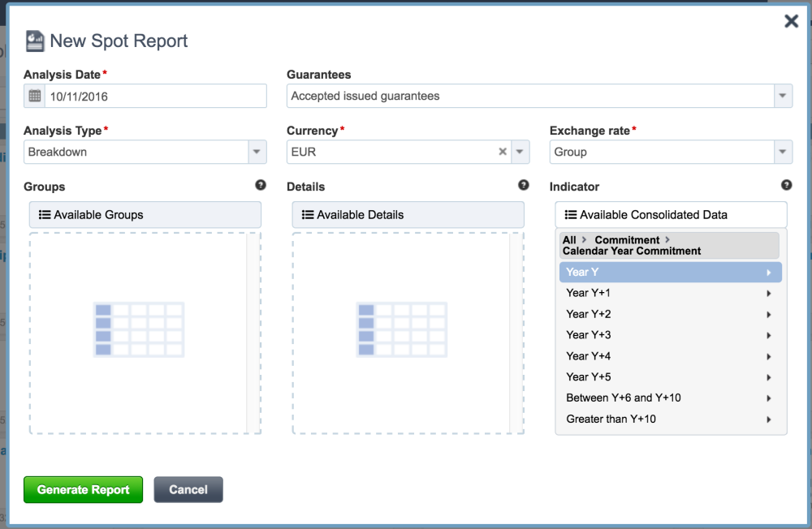812x529 pixels.
Task: Open the Exchange rate dropdown arrow
Action: 783,152
